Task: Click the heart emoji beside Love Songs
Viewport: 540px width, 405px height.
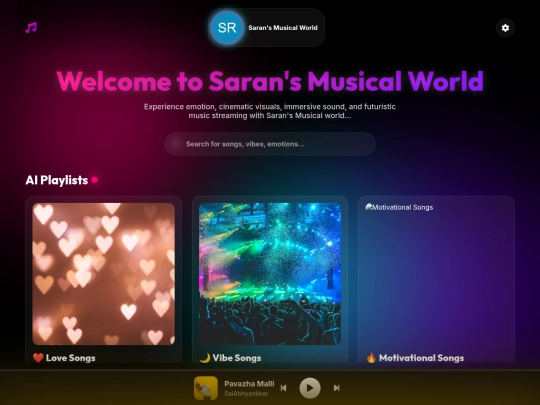Action: coord(38,358)
